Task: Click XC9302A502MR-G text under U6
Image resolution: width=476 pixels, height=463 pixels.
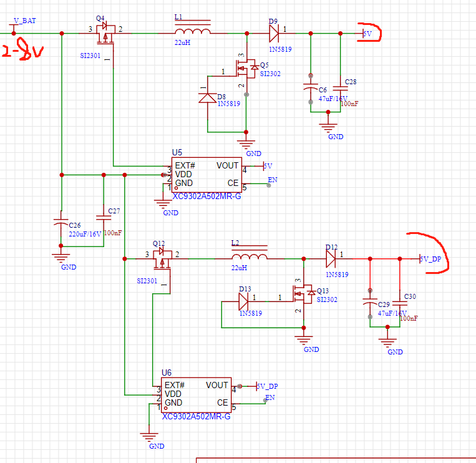Action: pos(196,417)
